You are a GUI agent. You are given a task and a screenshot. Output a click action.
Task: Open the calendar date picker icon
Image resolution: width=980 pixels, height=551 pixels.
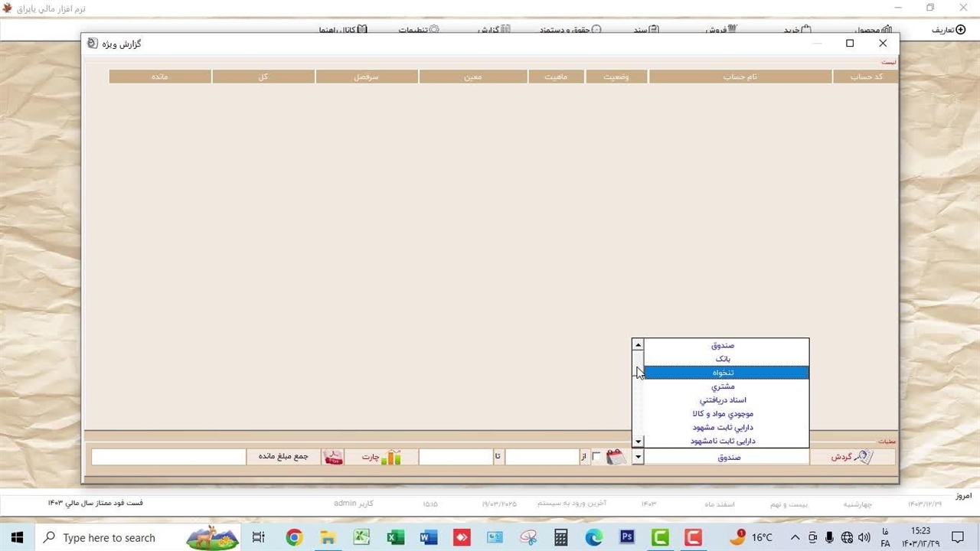616,457
